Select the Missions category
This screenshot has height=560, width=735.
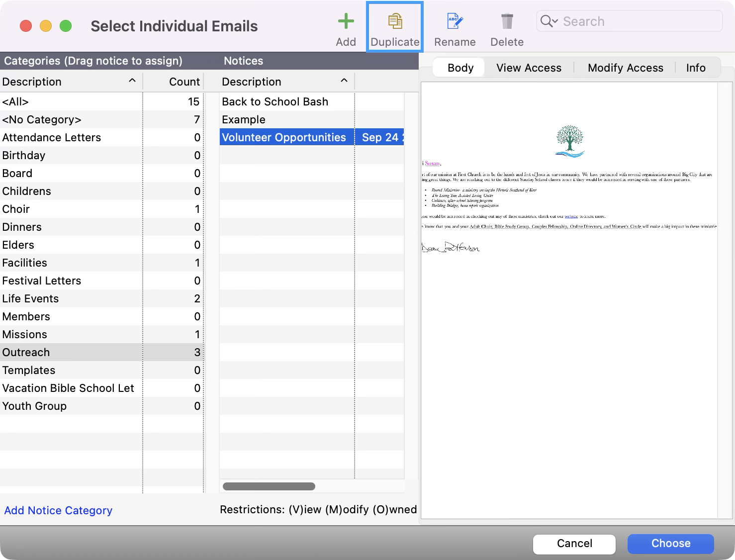click(102, 334)
